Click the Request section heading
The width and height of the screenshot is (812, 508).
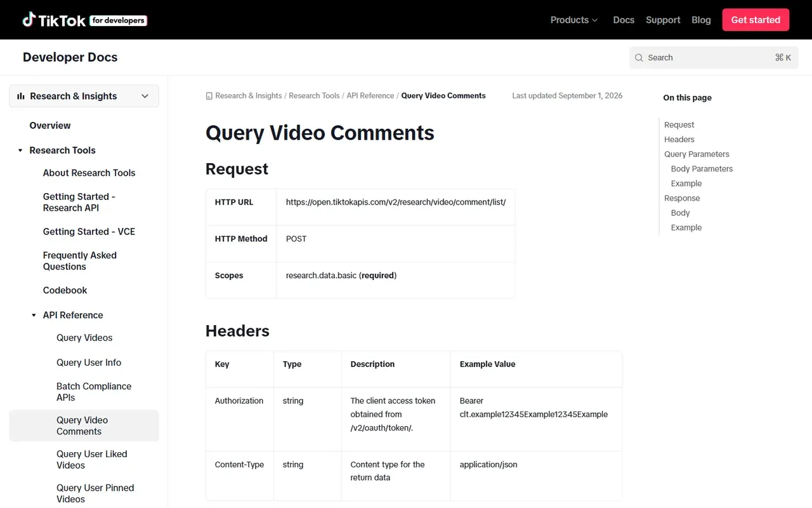coord(237,169)
